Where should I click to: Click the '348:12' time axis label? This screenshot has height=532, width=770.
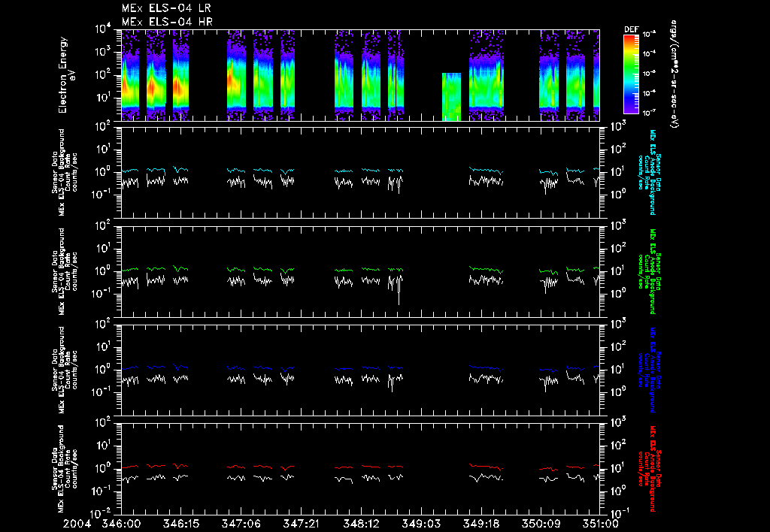(x=360, y=524)
